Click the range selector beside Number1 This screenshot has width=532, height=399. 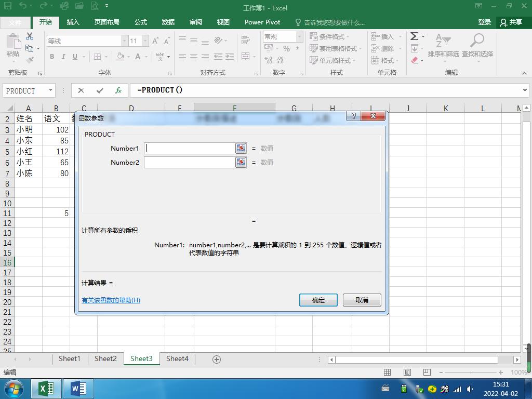pyautogui.click(x=241, y=148)
